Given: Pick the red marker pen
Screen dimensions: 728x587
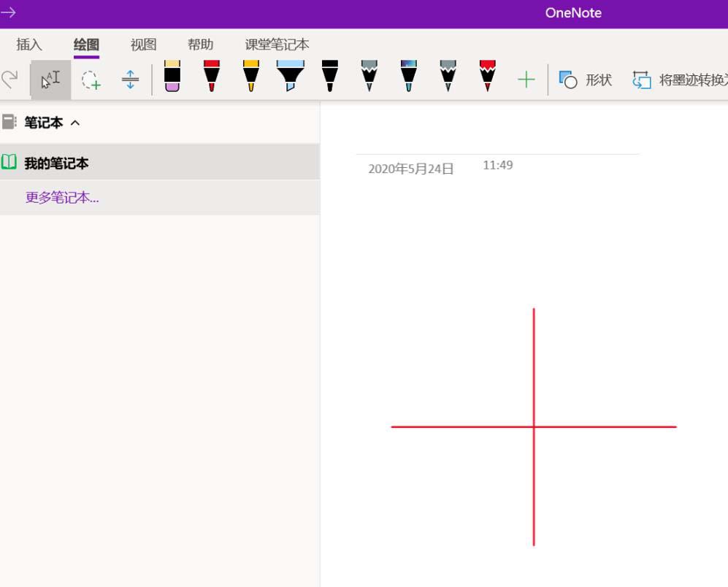Looking at the screenshot, I should coord(212,77).
